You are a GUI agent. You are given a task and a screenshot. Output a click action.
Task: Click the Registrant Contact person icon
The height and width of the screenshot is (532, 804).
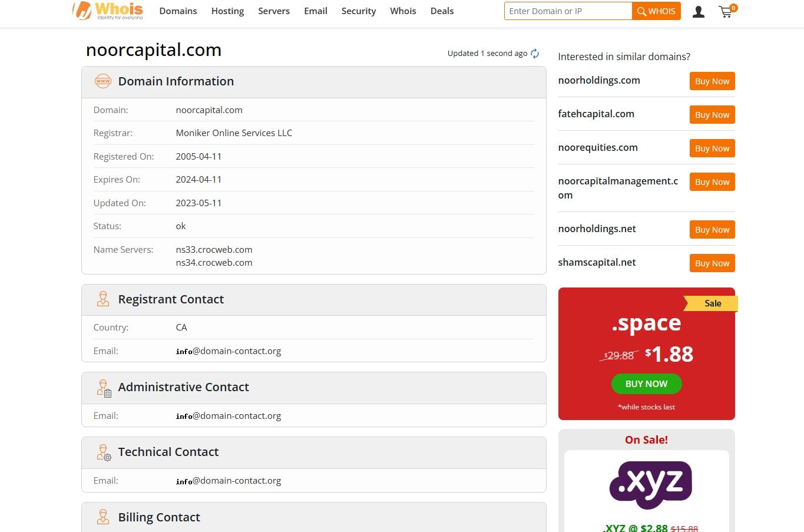pos(103,299)
